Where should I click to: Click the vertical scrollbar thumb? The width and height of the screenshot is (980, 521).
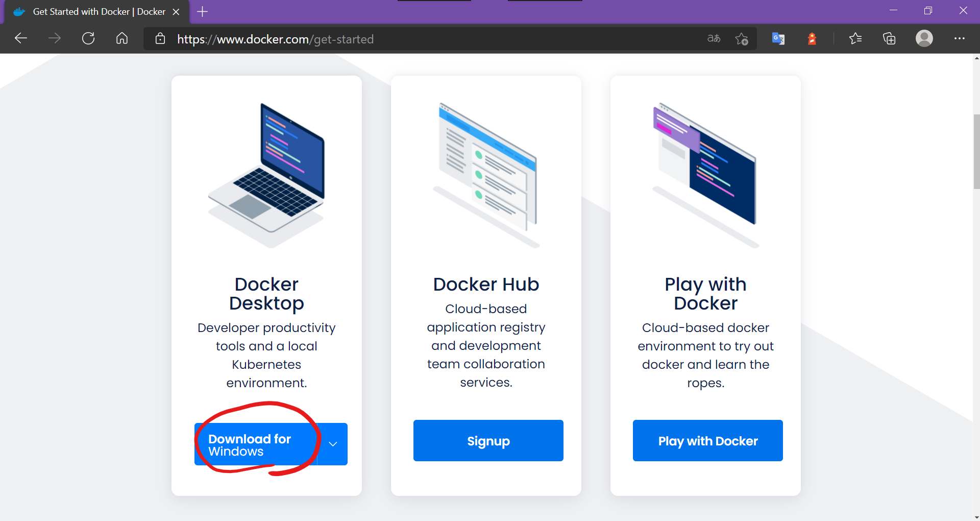pos(976,152)
